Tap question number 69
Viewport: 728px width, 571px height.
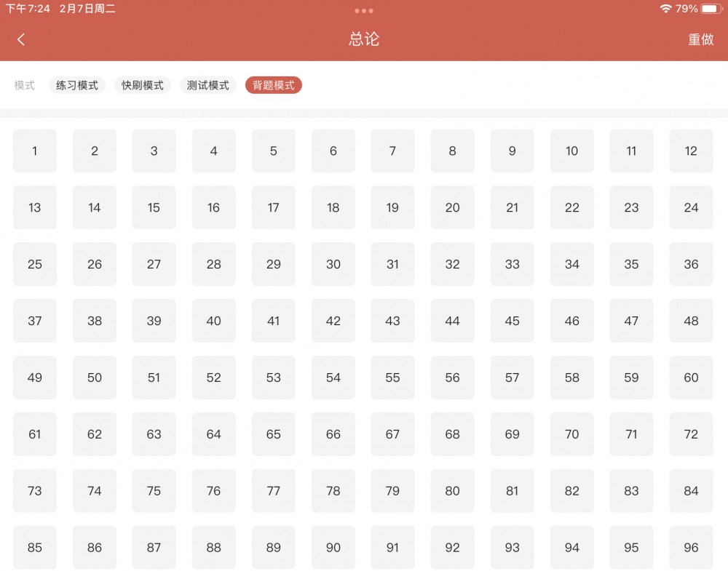(x=512, y=434)
